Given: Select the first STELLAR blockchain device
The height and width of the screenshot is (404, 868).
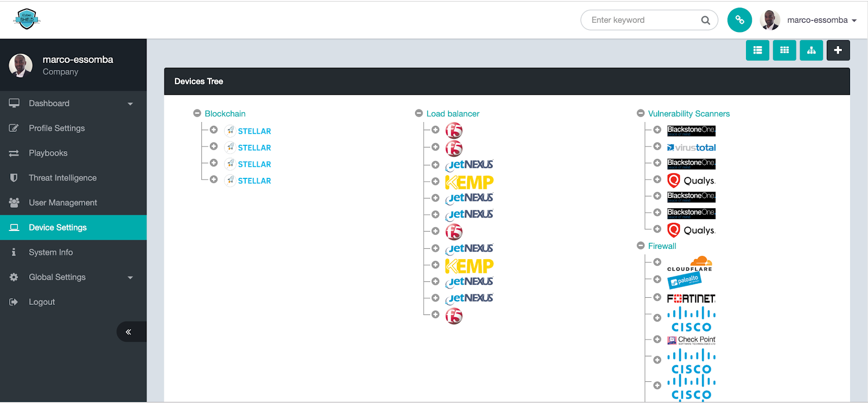Looking at the screenshot, I should coord(248,131).
